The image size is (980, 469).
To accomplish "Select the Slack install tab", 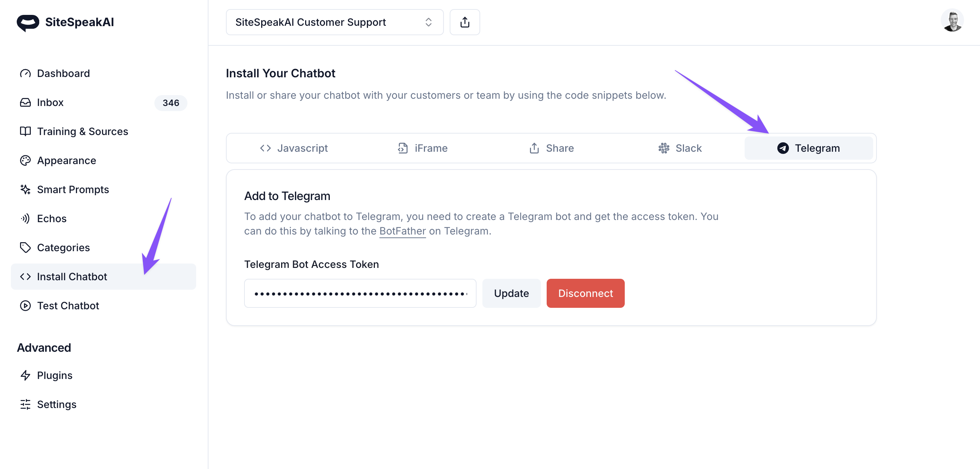I will 680,148.
